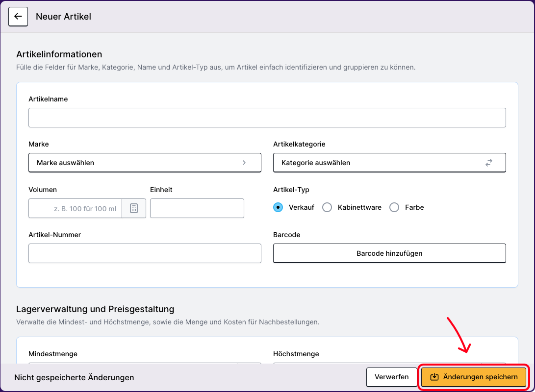Open the volume calculator icon

134,208
